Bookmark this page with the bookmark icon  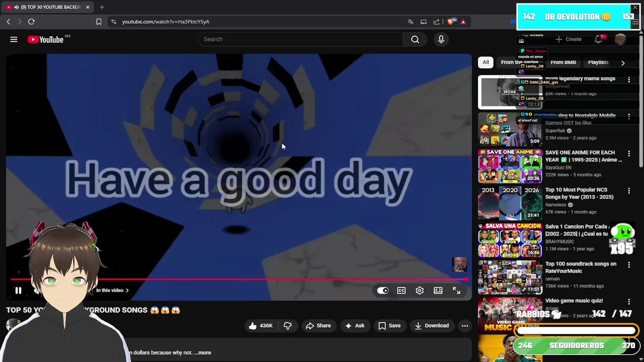(99, 22)
